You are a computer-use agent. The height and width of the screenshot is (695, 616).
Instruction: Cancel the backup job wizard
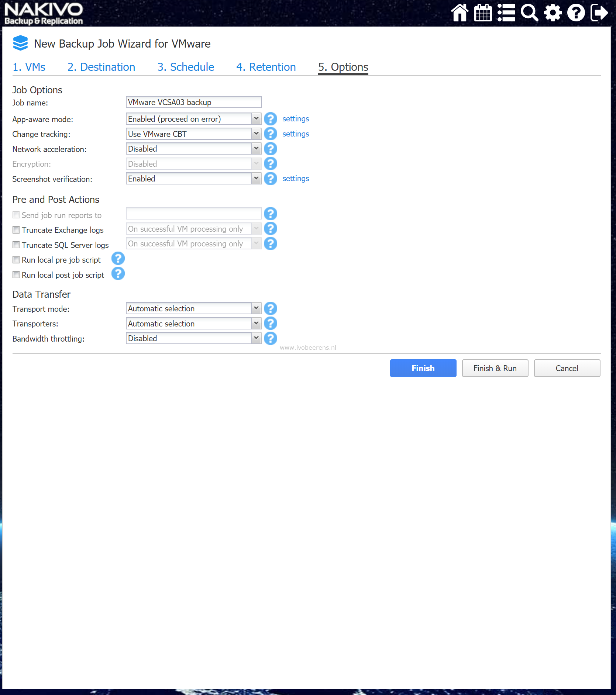point(567,368)
